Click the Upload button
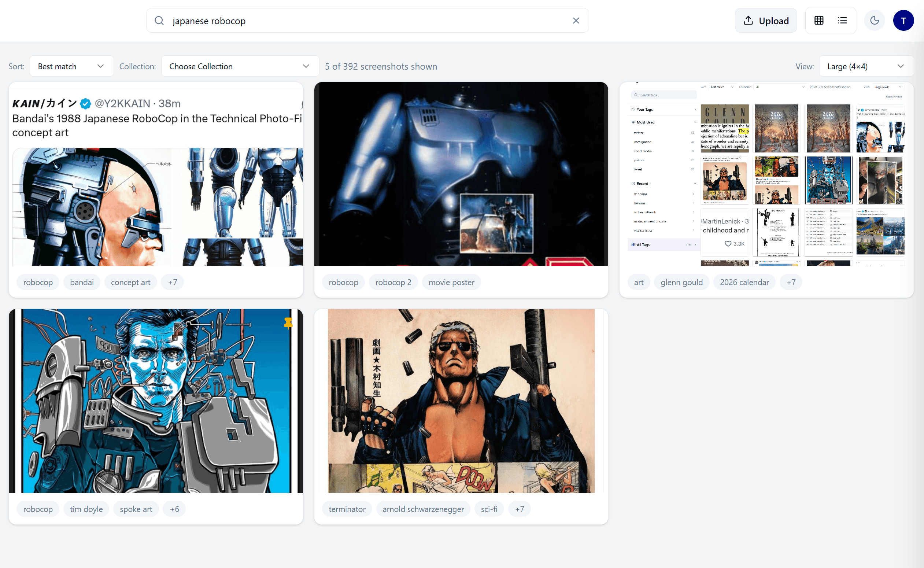This screenshot has width=924, height=568. (x=765, y=21)
